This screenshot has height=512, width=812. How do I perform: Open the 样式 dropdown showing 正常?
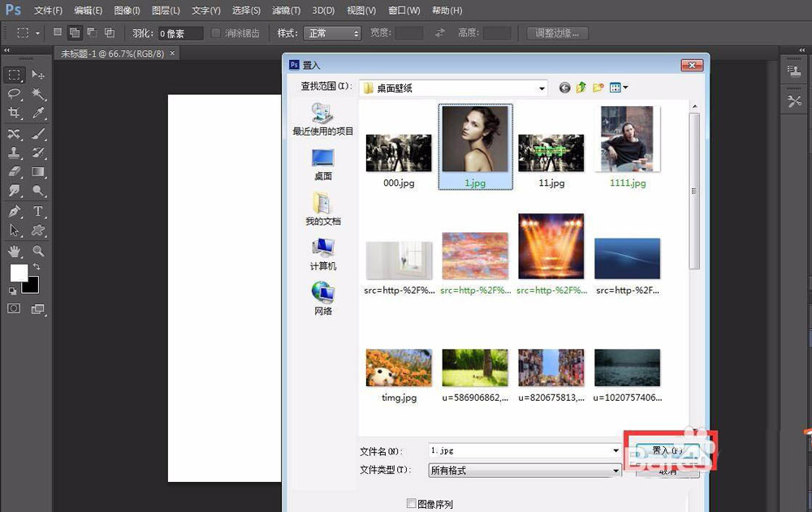click(332, 33)
